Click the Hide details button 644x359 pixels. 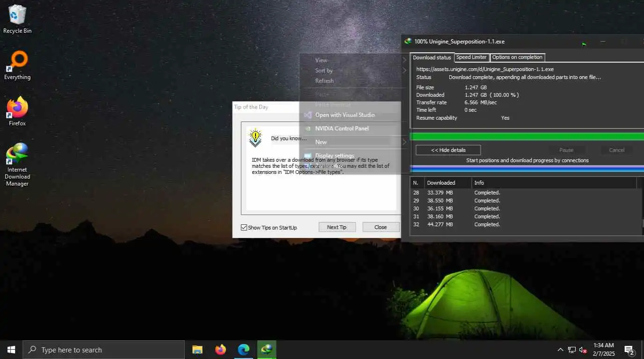pyautogui.click(x=448, y=150)
